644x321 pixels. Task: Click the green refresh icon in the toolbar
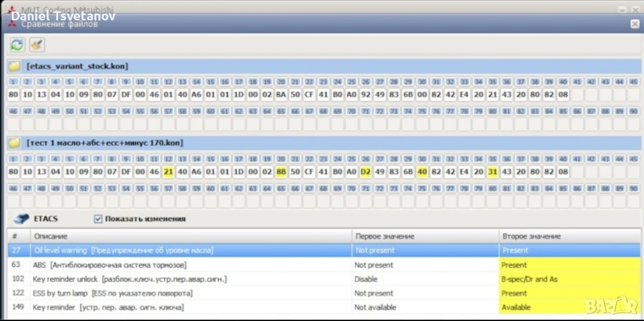point(17,45)
